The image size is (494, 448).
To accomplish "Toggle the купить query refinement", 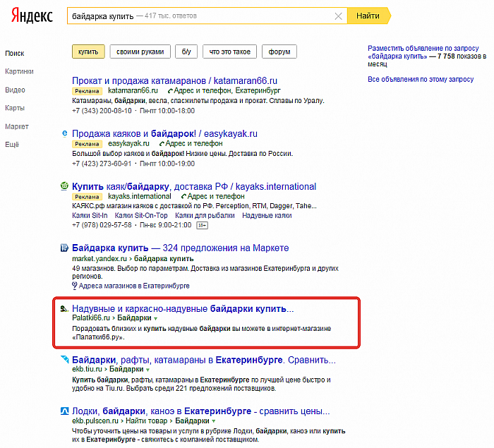I will pyautogui.click(x=88, y=52).
